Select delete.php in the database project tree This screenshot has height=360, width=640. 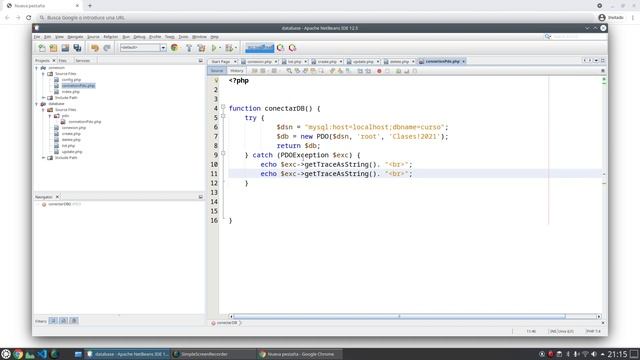point(71,140)
